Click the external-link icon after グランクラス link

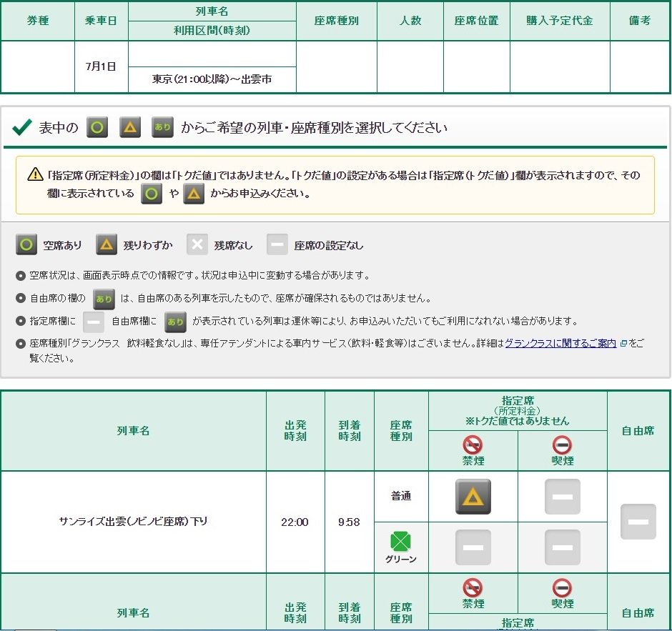coord(623,344)
